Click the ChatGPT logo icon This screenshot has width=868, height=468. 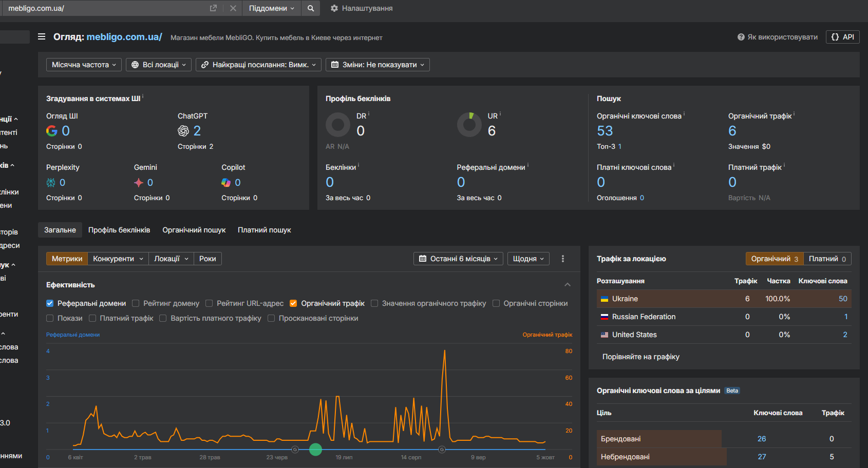[183, 131]
